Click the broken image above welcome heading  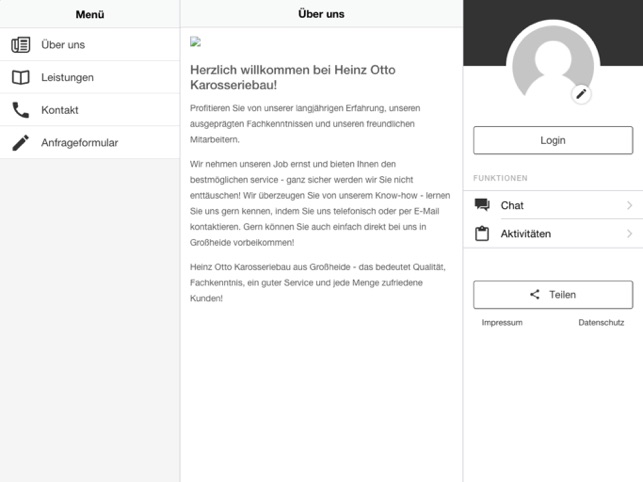196,42
